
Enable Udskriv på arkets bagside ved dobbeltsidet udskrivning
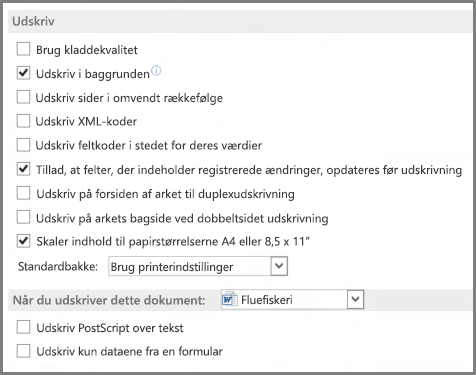(23, 217)
